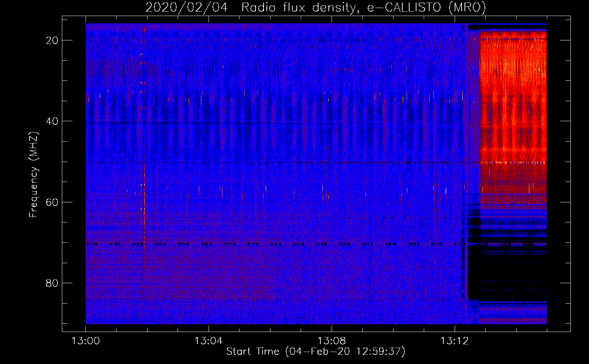Click the 13:00 time tick label
589x364 pixels.
pos(86,341)
